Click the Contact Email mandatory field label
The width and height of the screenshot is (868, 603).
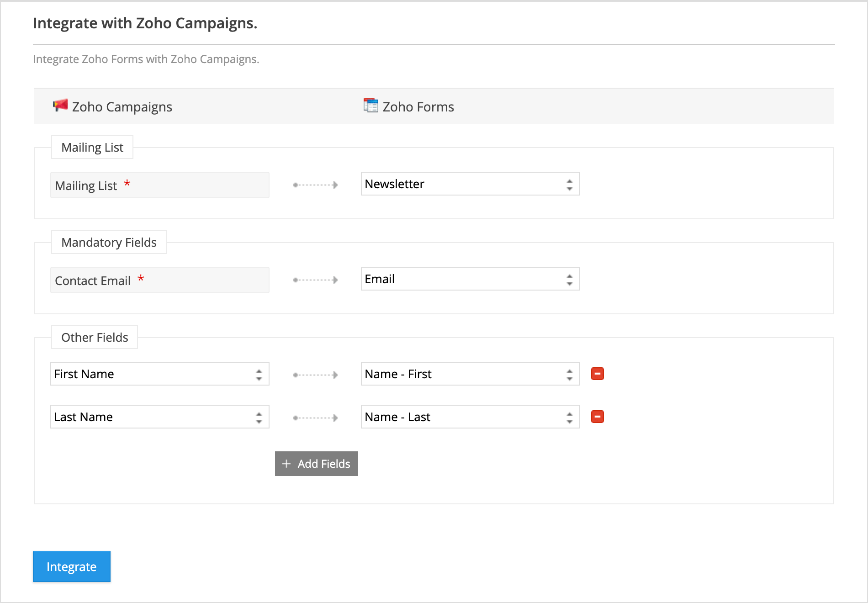159,280
